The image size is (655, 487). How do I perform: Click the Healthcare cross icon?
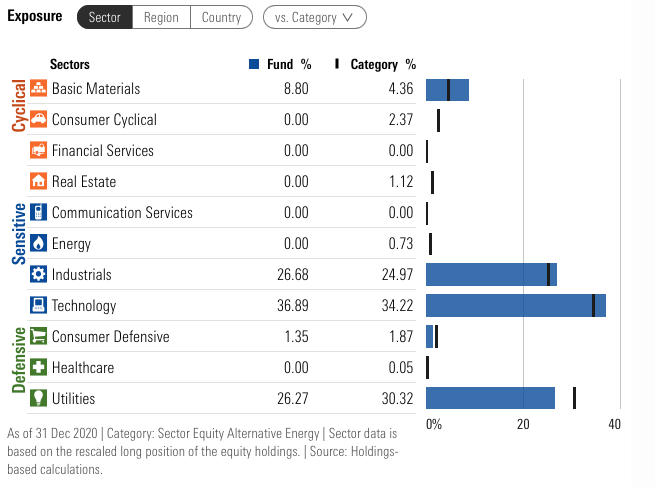point(39,368)
